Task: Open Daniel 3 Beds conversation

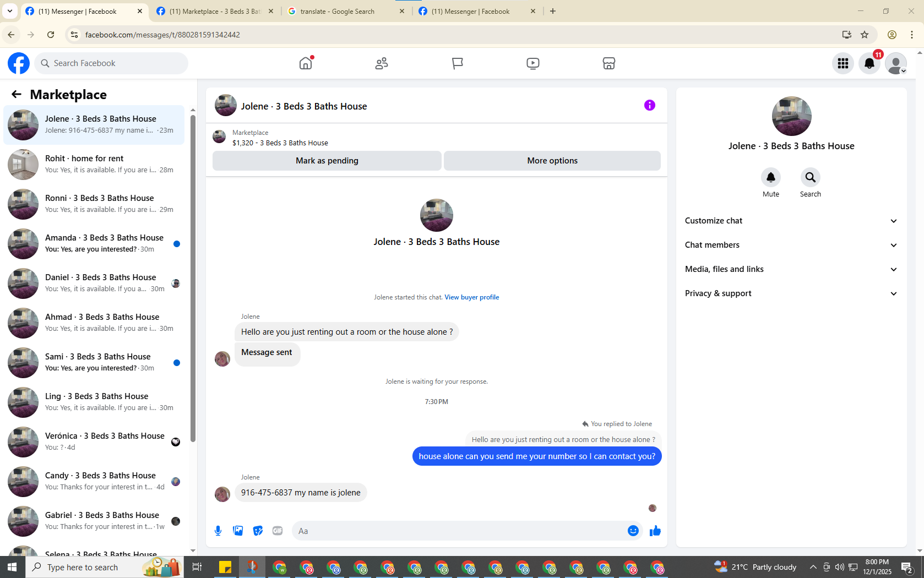Action: pyautogui.click(x=94, y=283)
